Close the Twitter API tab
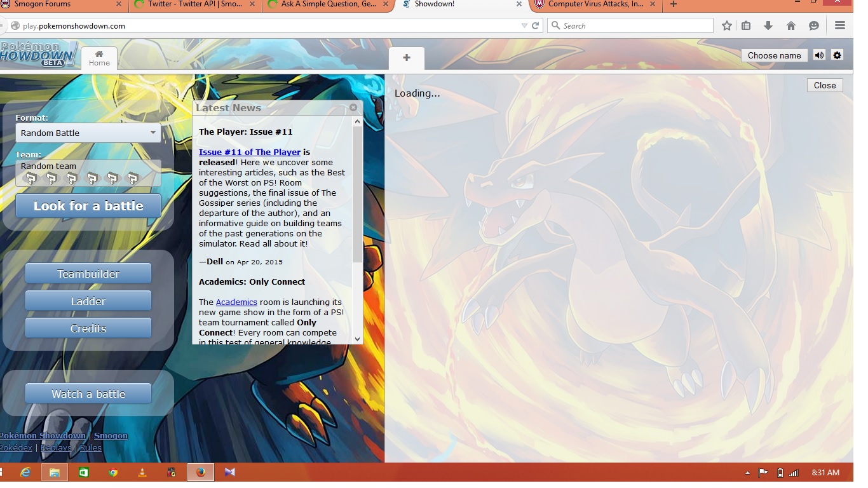This screenshot has height=488, width=868. 252,4
